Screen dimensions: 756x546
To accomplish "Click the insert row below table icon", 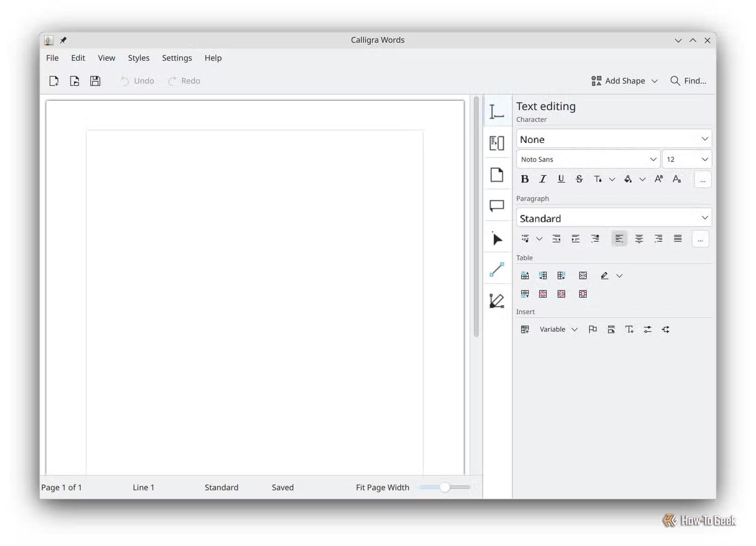I will 525,294.
